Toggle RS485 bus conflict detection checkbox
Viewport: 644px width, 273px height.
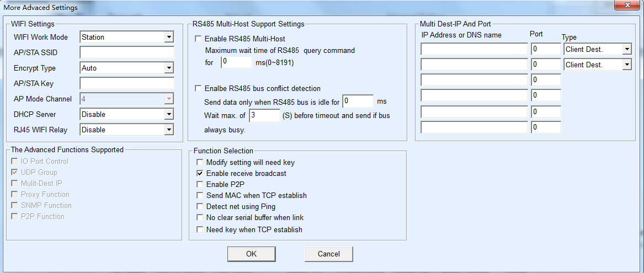pyautogui.click(x=198, y=88)
